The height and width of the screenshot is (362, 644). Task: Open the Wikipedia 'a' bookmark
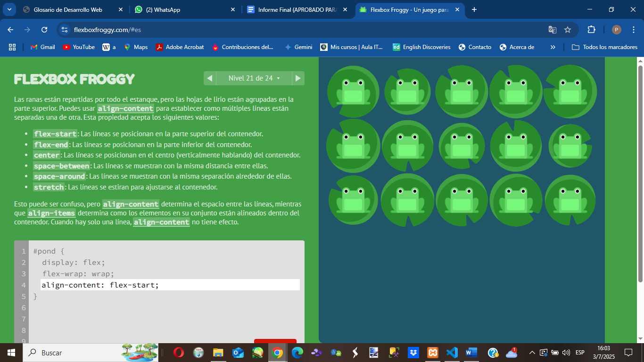pos(109,47)
